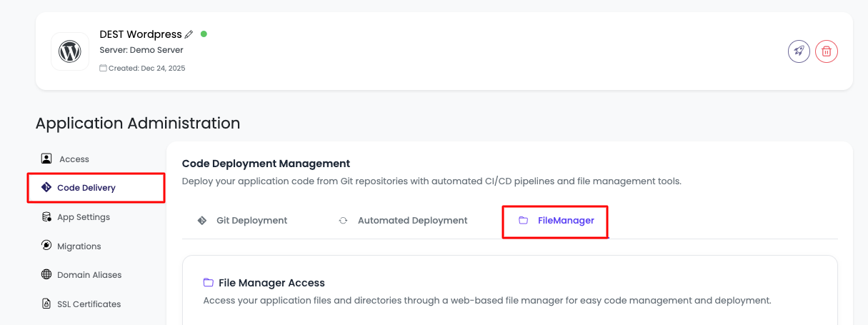
Task: Click the Server: Demo Server text
Action: click(141, 50)
